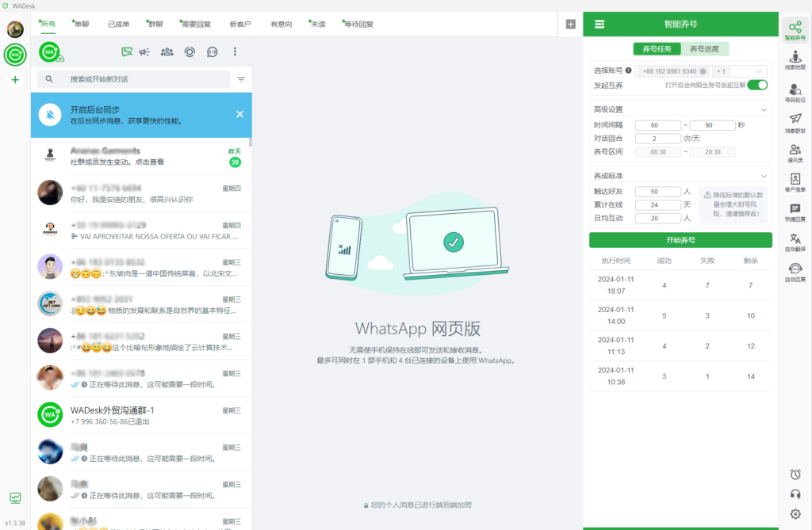This screenshot has width=812, height=530.
Task: Select the 养号进度 tab
Action: 704,48
